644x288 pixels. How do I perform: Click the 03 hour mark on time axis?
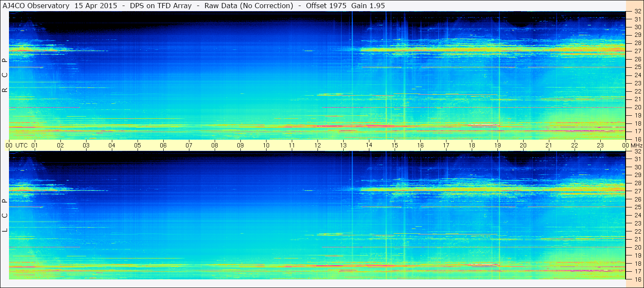pyautogui.click(x=86, y=145)
